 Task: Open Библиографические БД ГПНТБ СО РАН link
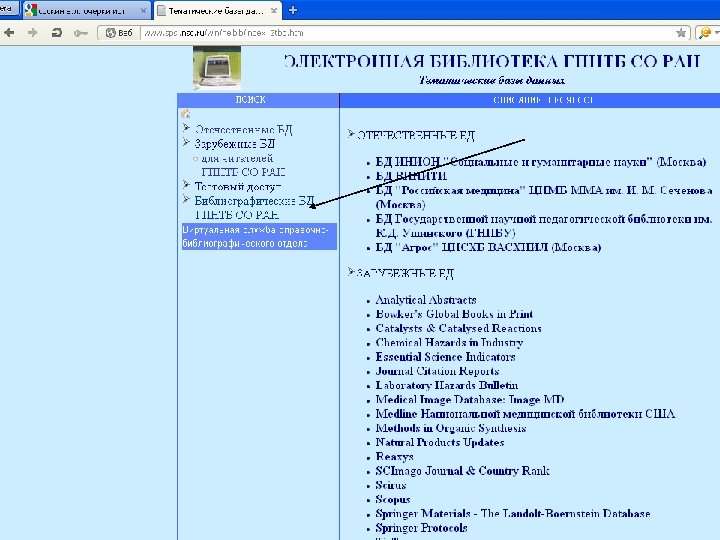pyautogui.click(x=254, y=208)
